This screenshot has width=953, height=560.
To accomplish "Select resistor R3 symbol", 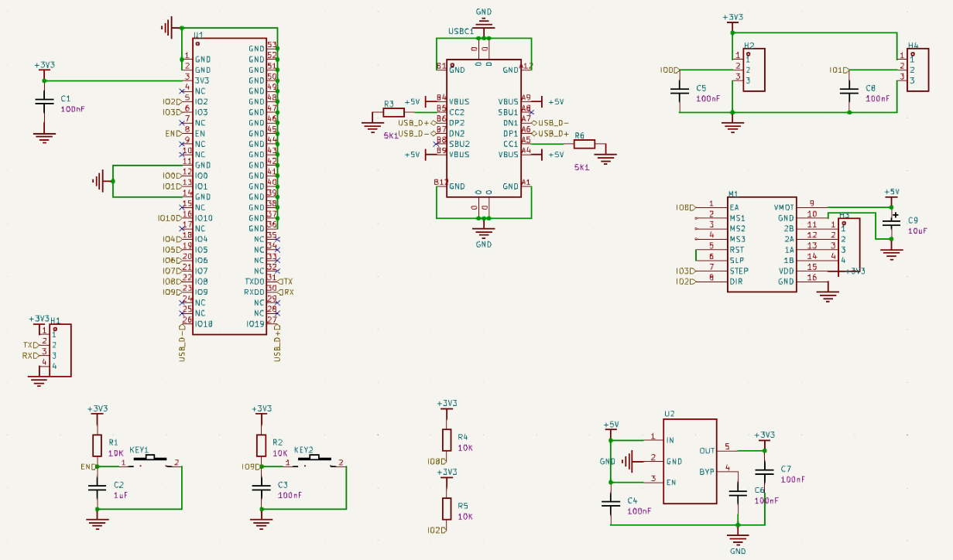I will point(393,112).
